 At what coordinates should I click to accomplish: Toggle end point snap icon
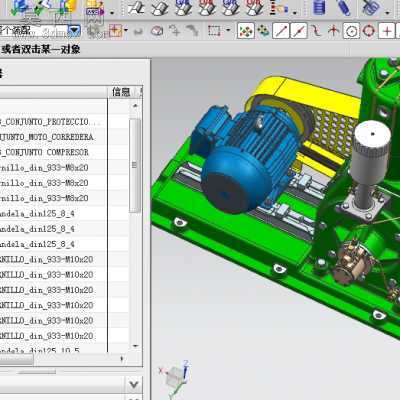pyautogui.click(x=281, y=31)
